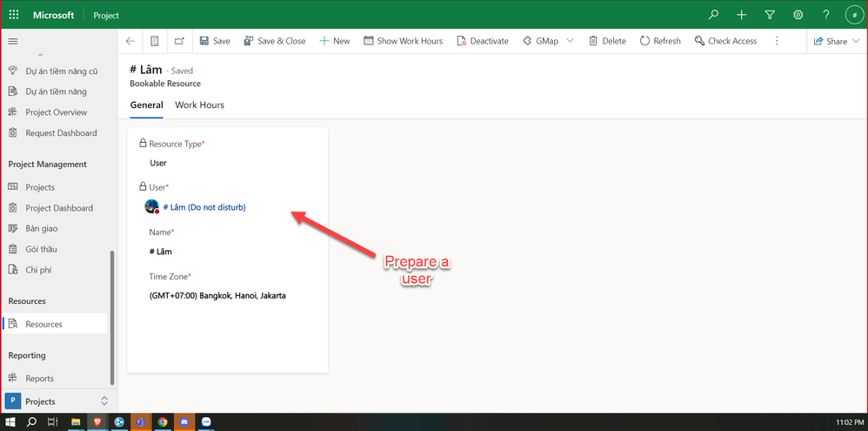Open the record in a new window icon

tap(179, 41)
